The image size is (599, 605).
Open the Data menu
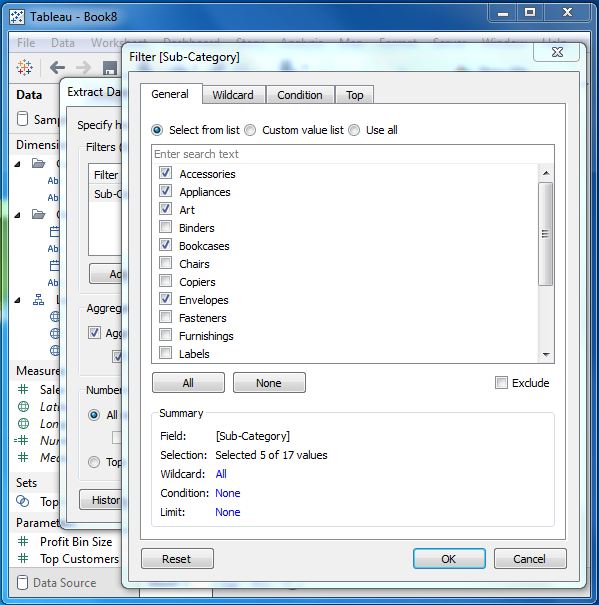[63, 43]
